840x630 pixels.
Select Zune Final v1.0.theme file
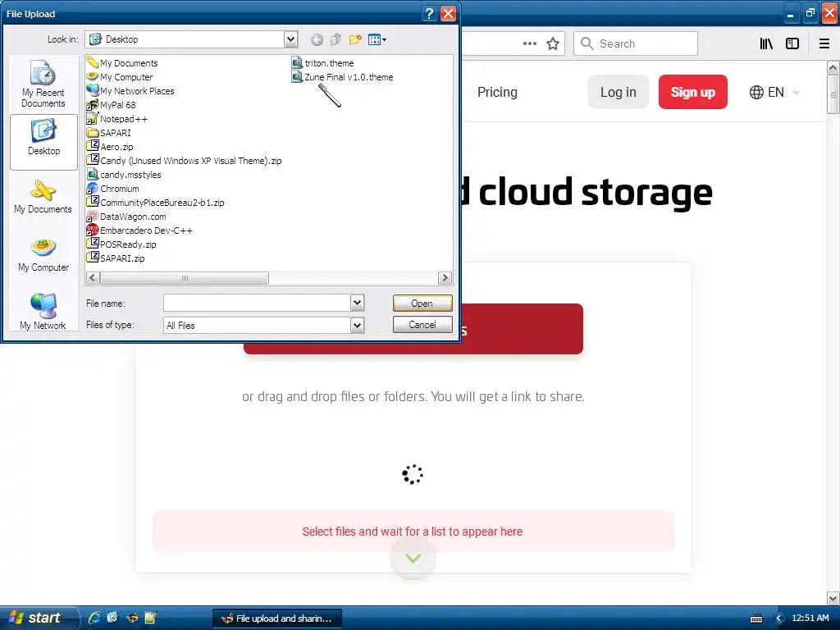343,77
